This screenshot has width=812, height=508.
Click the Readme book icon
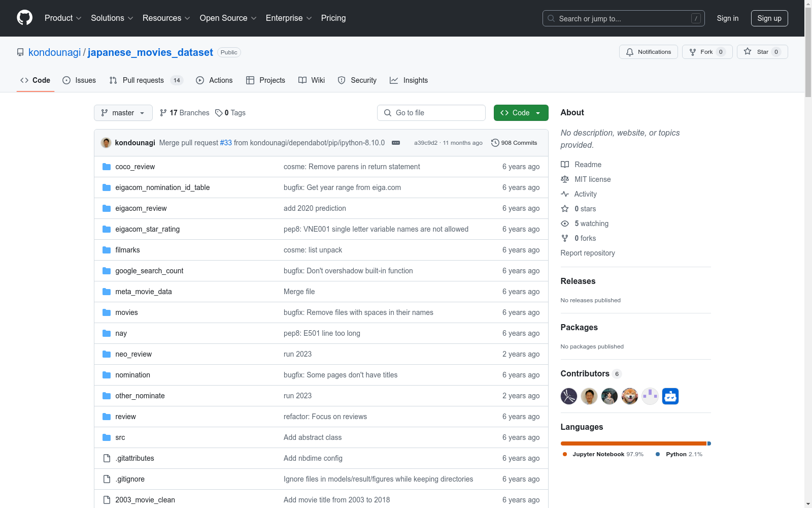coord(565,165)
